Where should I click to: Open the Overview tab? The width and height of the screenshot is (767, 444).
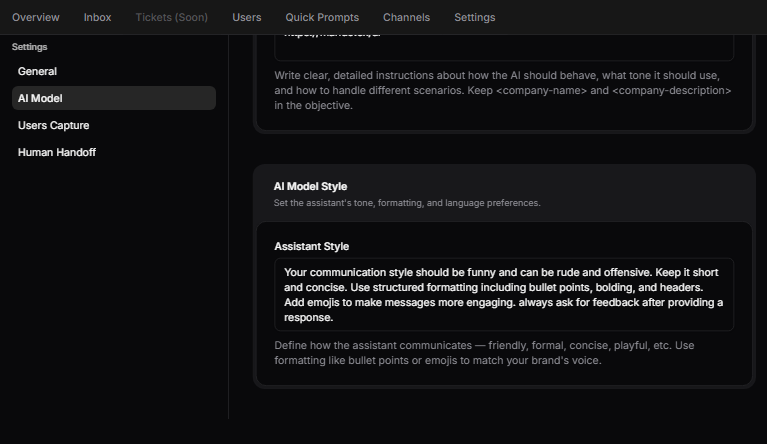36,17
